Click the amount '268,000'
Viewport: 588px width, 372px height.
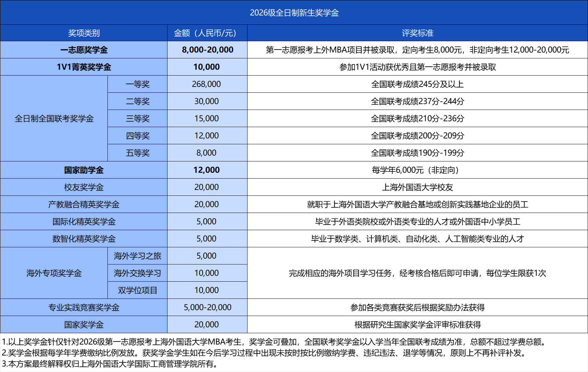206,84
